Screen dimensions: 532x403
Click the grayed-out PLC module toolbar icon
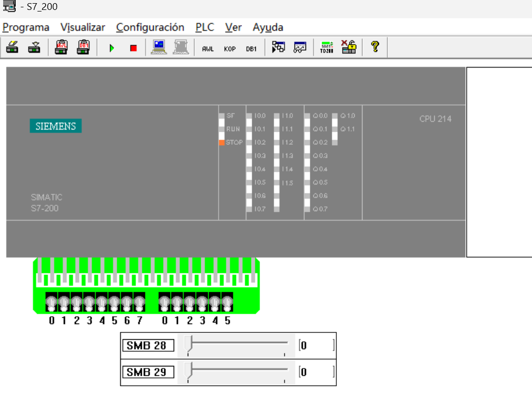[181, 47]
